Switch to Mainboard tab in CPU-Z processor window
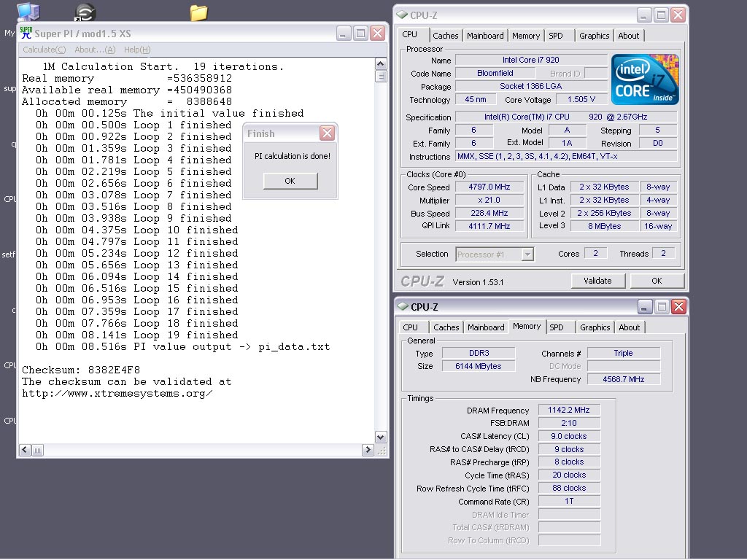This screenshot has width=747, height=560. [x=485, y=36]
